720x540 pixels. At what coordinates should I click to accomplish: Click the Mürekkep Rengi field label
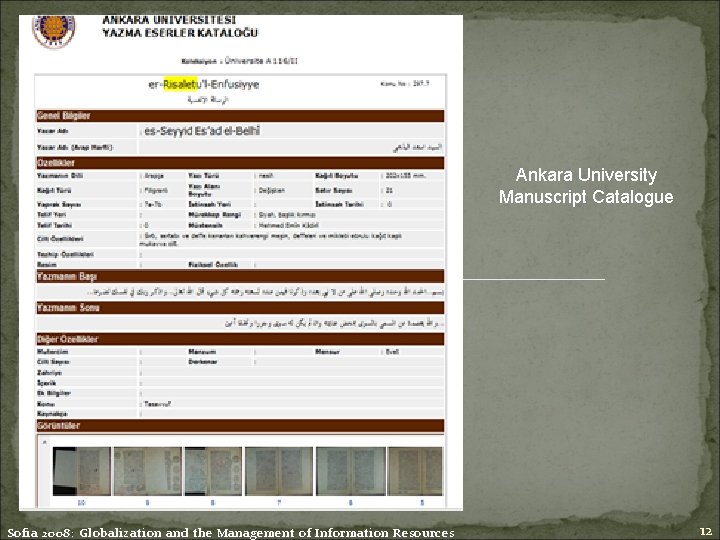click(x=214, y=215)
